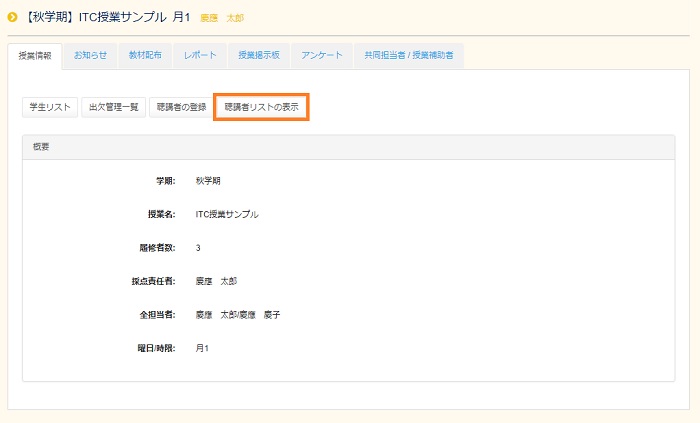Select the 秋学期 value next to 学期
The image size is (700, 423).
click(x=208, y=181)
